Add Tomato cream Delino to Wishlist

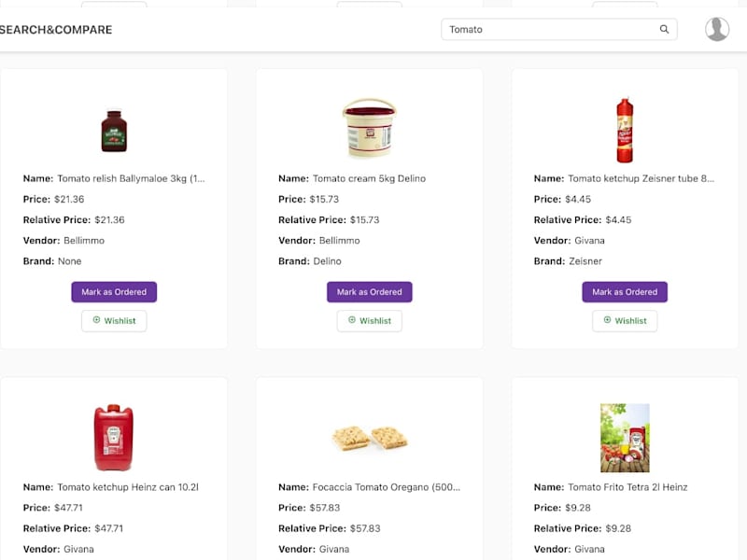tap(369, 321)
